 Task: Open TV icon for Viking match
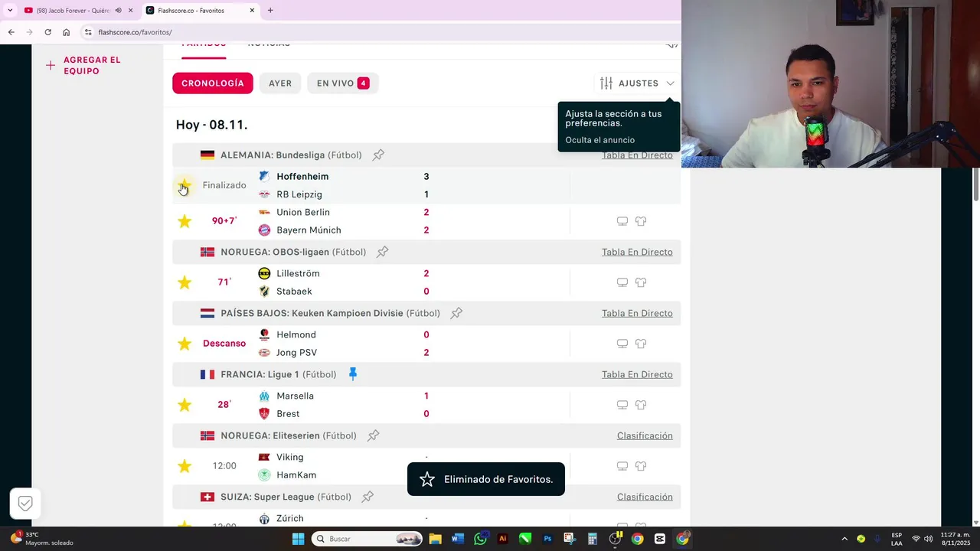(622, 466)
